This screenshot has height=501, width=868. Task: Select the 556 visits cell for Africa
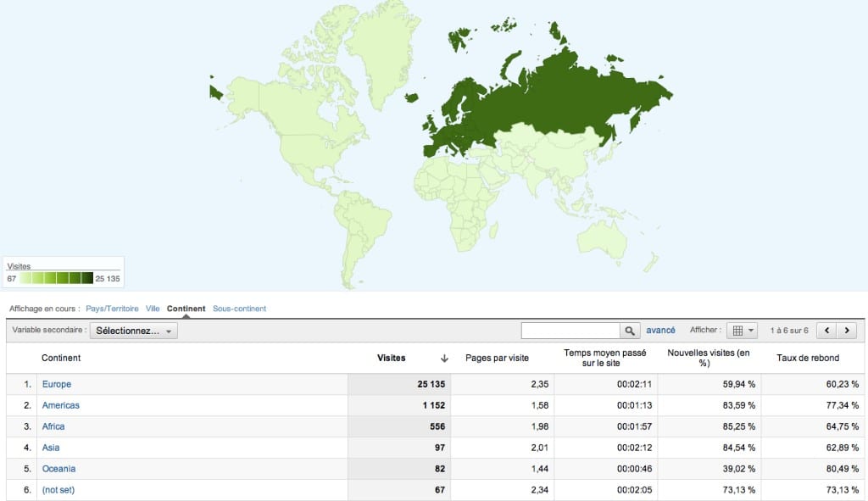[x=399, y=426]
